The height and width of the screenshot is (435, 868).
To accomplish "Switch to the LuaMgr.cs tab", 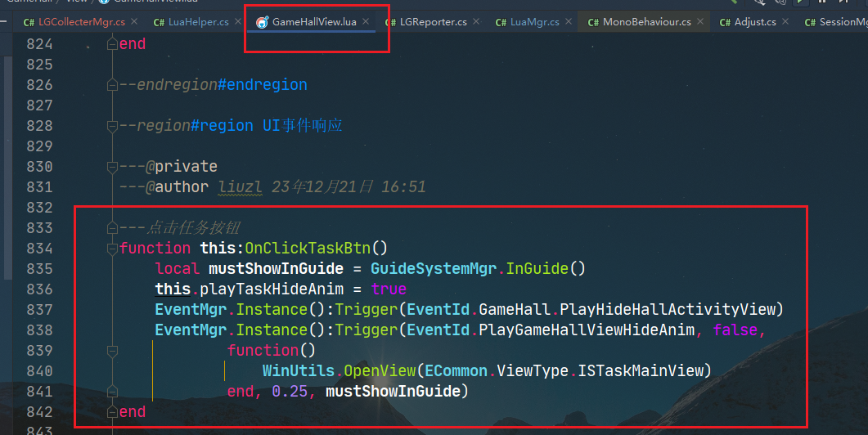I will coord(534,22).
